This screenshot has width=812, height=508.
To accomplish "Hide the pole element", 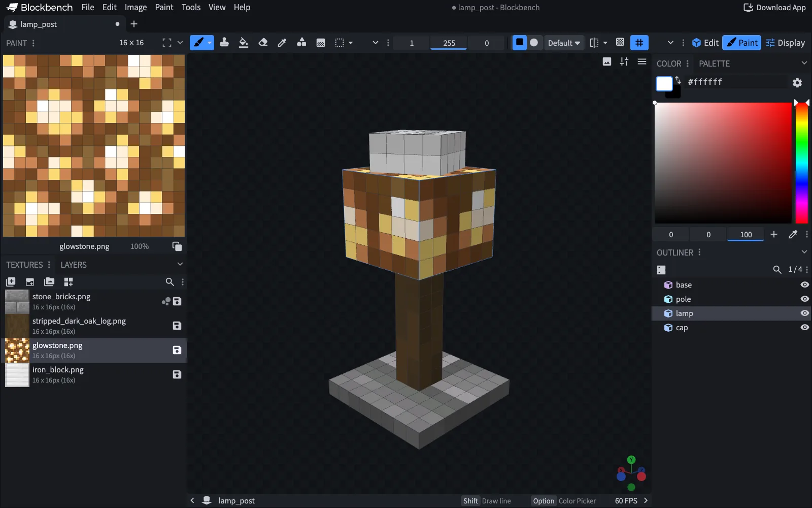I will (x=804, y=299).
